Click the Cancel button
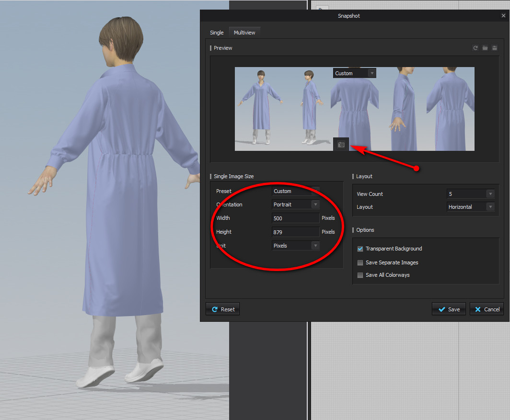This screenshot has width=510, height=420. (487, 309)
